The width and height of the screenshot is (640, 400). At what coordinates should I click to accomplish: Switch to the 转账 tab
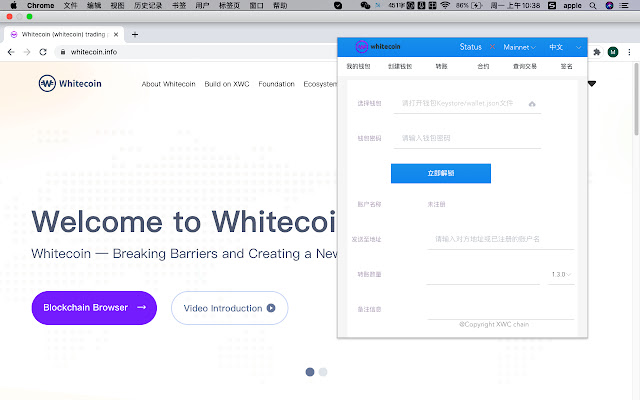442,66
